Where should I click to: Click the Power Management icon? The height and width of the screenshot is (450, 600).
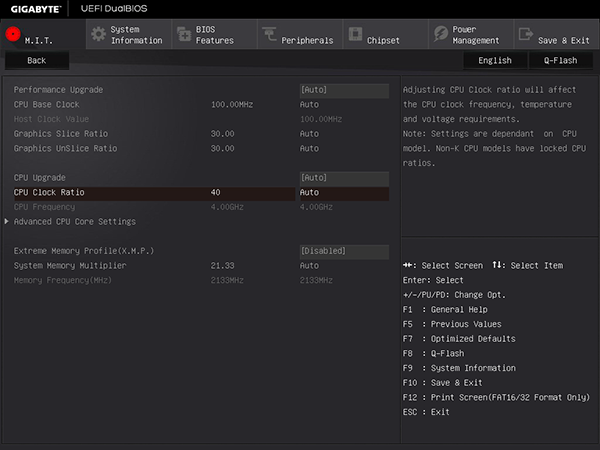(x=442, y=34)
